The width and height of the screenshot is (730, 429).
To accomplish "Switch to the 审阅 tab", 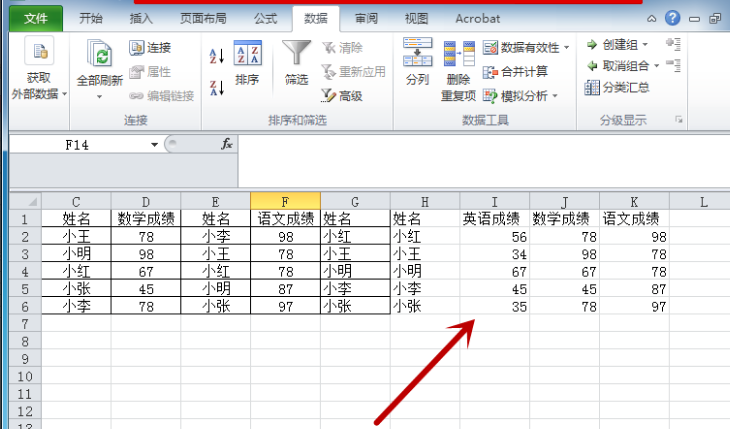I will pyautogui.click(x=366, y=19).
